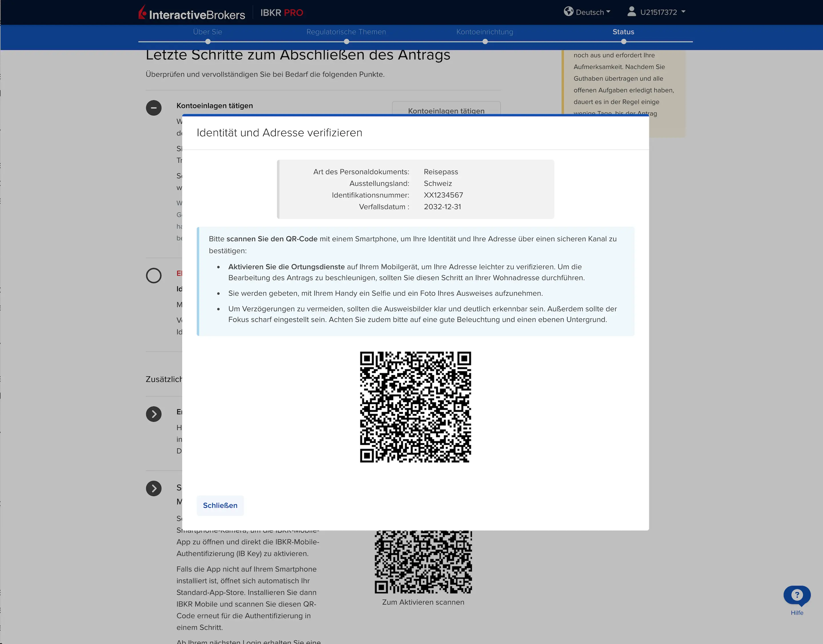Collapse the Kontoeinlagen tätigen section
823x644 pixels.
pos(153,108)
